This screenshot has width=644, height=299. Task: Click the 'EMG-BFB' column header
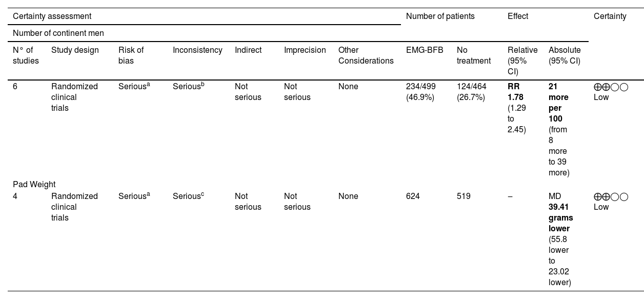coord(425,50)
